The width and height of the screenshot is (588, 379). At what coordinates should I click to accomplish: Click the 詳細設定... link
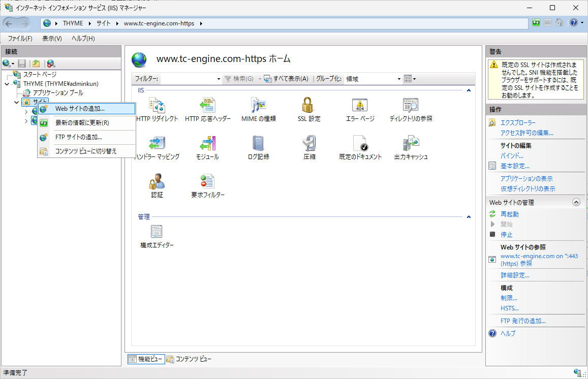515,275
